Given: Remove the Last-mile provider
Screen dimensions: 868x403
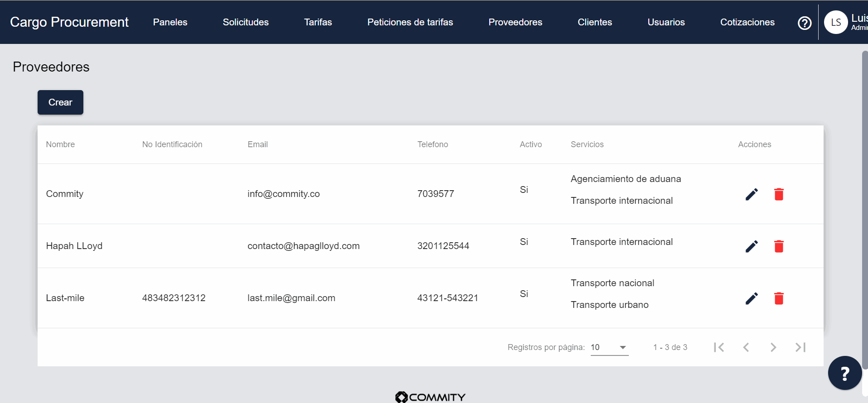Looking at the screenshot, I should click(x=779, y=298).
